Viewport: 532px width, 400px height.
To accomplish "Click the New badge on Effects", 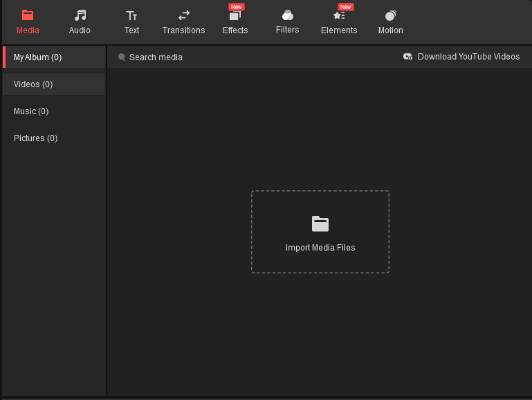I will tap(236, 7).
